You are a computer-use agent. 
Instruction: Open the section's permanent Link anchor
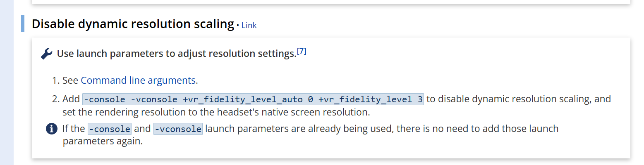(249, 25)
